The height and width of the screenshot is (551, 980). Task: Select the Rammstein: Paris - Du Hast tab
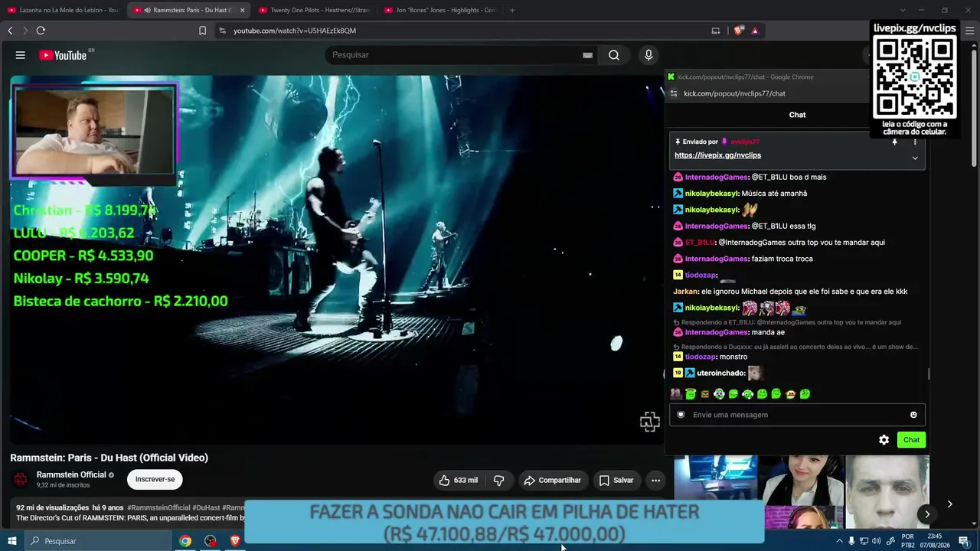pyautogui.click(x=190, y=10)
